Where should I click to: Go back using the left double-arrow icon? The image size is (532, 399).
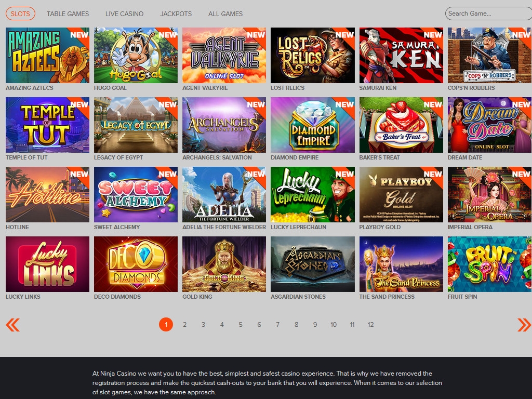(12, 325)
